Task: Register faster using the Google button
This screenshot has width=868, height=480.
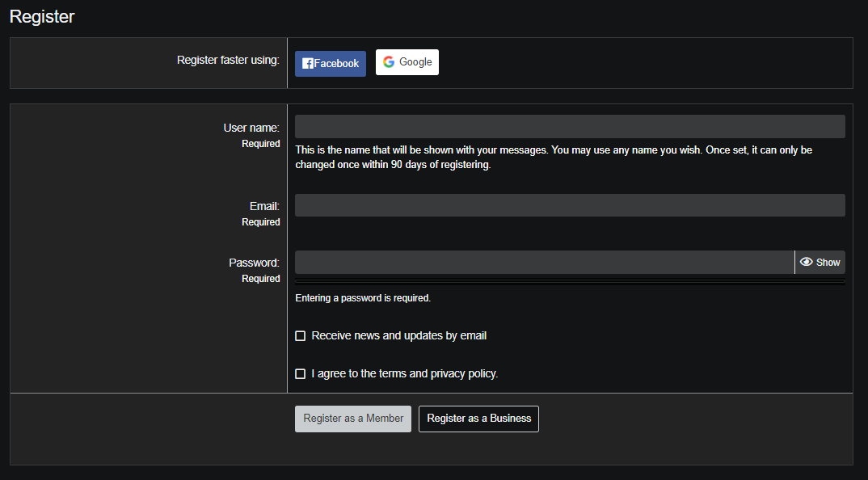Action: (x=407, y=62)
